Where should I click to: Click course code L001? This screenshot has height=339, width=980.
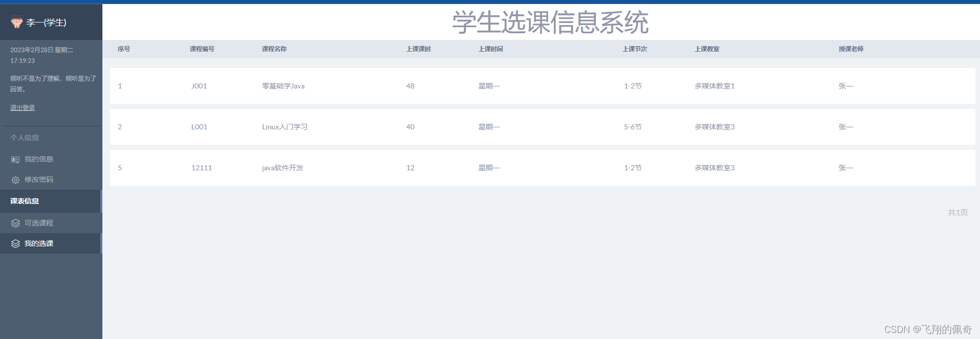pos(199,127)
